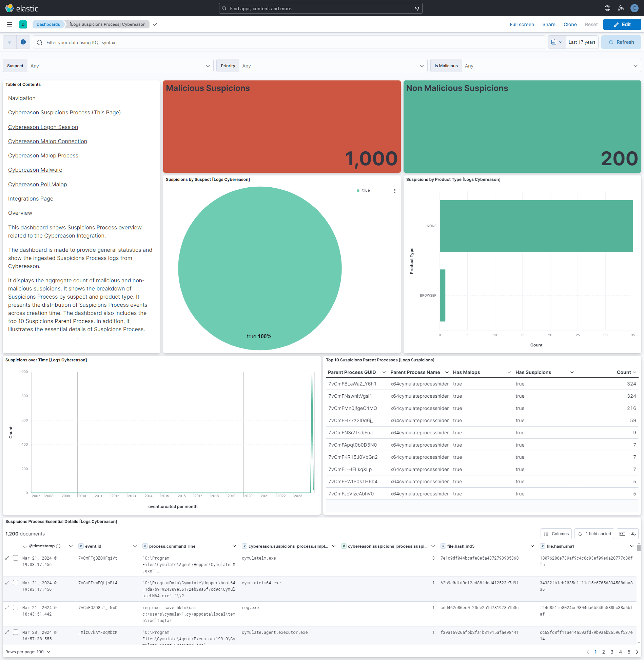Open Full screen mode
Screen dimensions: 644x660
522,24
